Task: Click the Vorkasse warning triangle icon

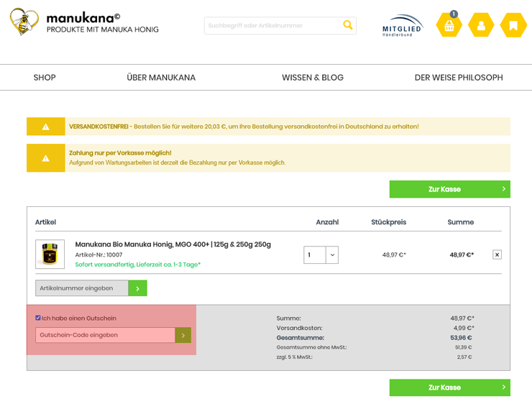Action: tap(46, 158)
